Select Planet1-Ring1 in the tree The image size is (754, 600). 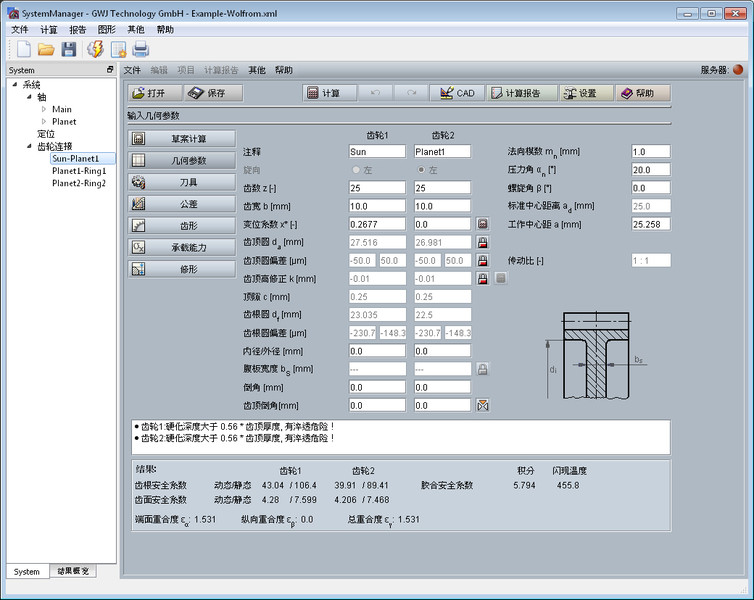(x=79, y=171)
